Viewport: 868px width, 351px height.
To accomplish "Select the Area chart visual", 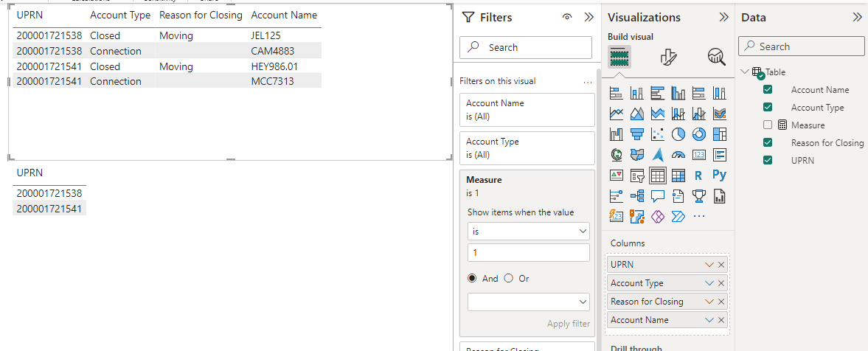I will click(636, 114).
